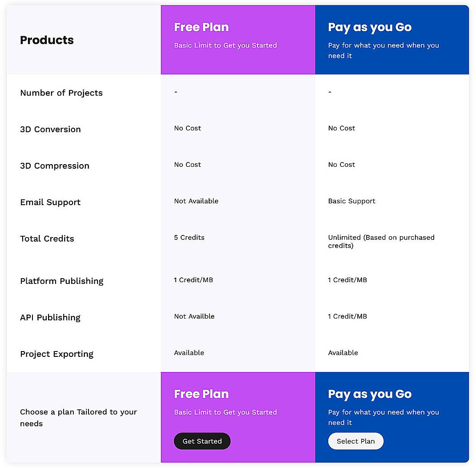Click Choose a plan Tailored to your needs

tap(78, 418)
